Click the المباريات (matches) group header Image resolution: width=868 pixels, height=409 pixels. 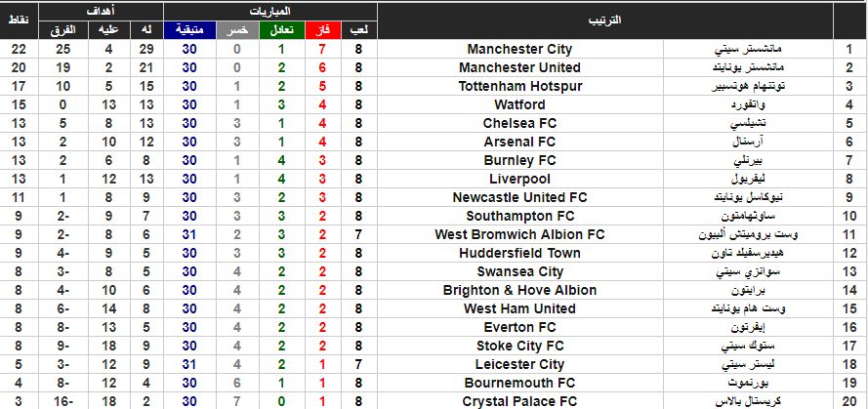tap(270, 12)
